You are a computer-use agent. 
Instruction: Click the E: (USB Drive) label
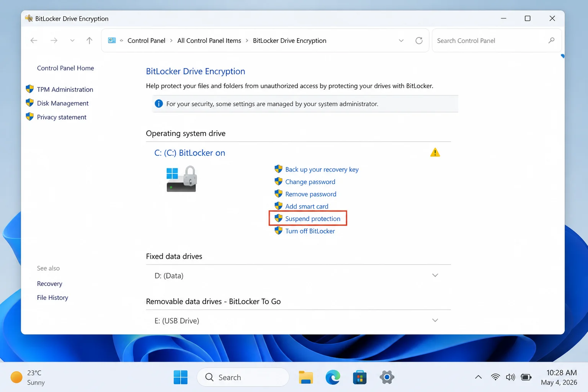[177, 321]
